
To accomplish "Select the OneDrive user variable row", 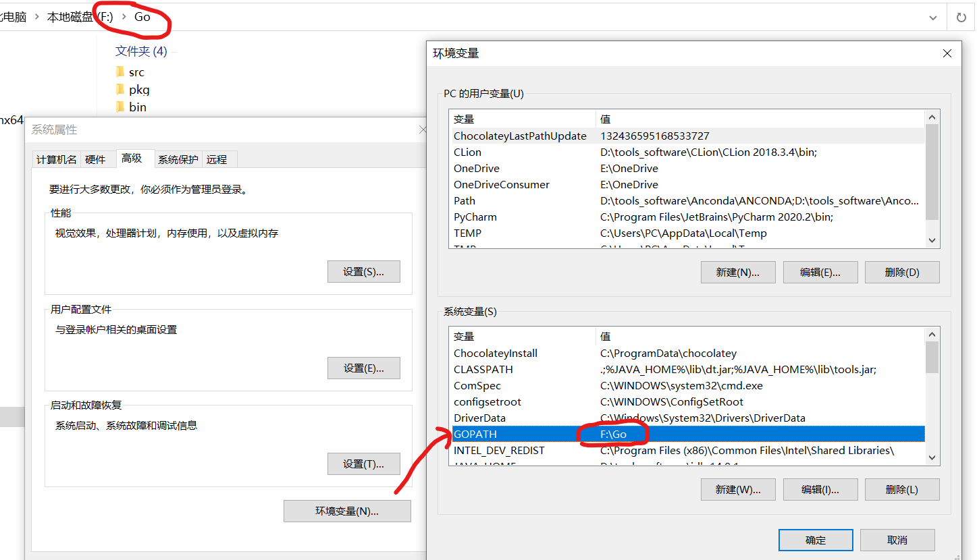I will (x=687, y=169).
